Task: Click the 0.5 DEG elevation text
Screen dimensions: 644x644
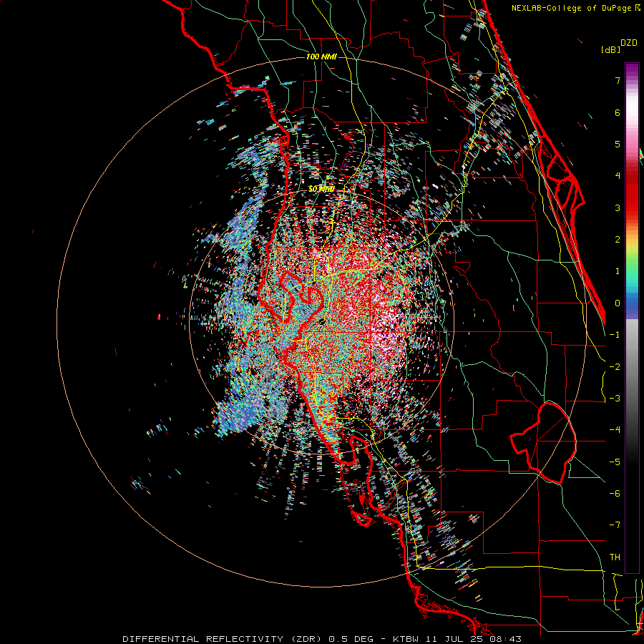Action: coord(351,639)
